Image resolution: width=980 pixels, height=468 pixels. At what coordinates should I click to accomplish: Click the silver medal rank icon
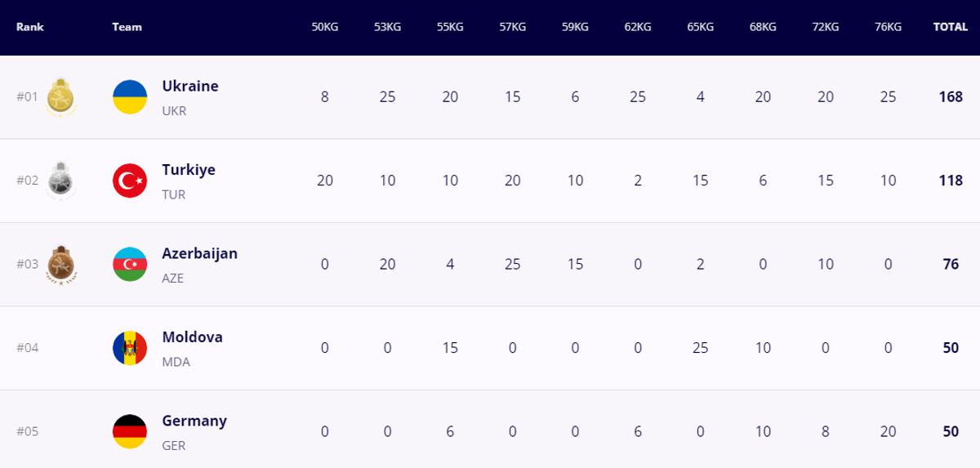tap(60, 181)
